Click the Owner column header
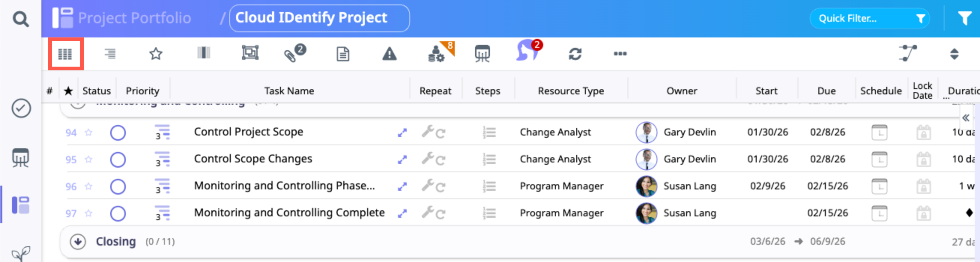The width and height of the screenshot is (980, 262). click(681, 91)
